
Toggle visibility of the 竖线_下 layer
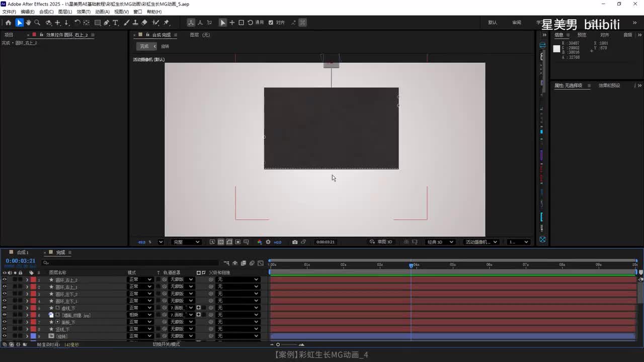(x=5, y=329)
